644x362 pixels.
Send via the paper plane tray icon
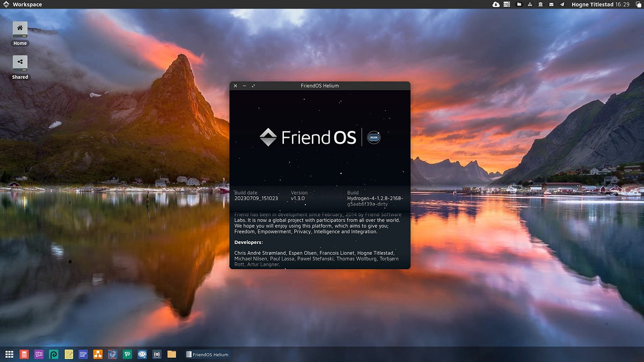562,4
